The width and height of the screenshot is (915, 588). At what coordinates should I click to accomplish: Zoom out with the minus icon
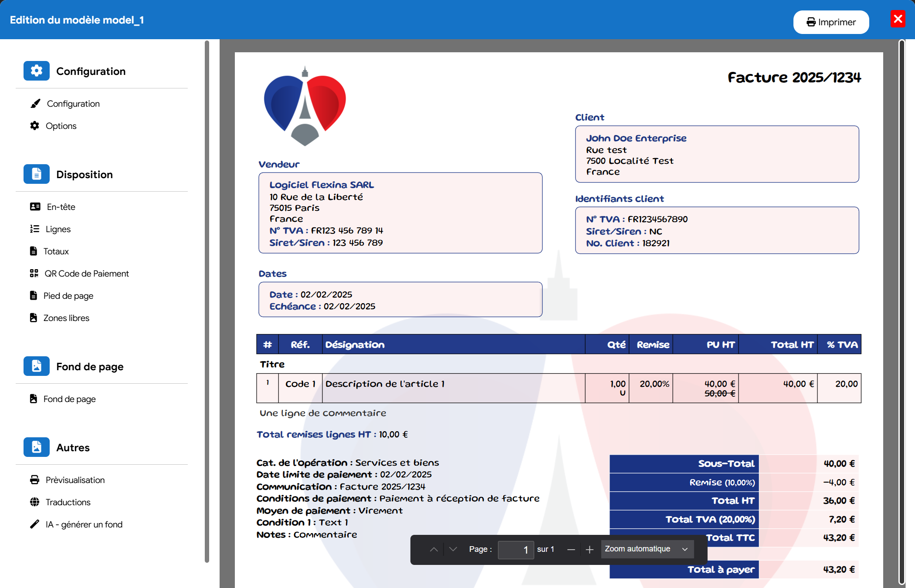571,550
